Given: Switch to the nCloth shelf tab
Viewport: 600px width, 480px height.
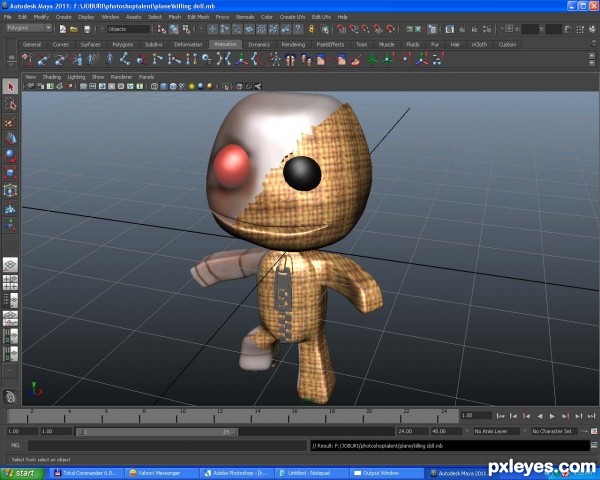Looking at the screenshot, I should [479, 44].
